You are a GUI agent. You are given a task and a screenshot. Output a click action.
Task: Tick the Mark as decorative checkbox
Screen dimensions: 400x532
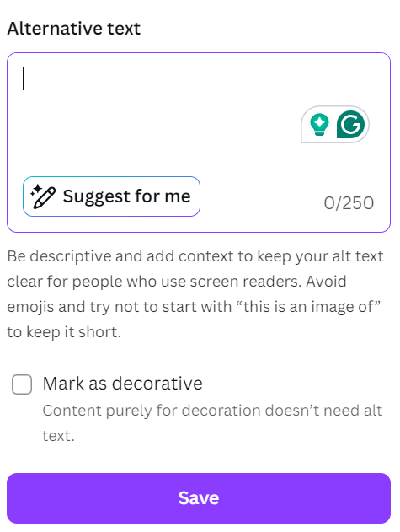point(22,384)
